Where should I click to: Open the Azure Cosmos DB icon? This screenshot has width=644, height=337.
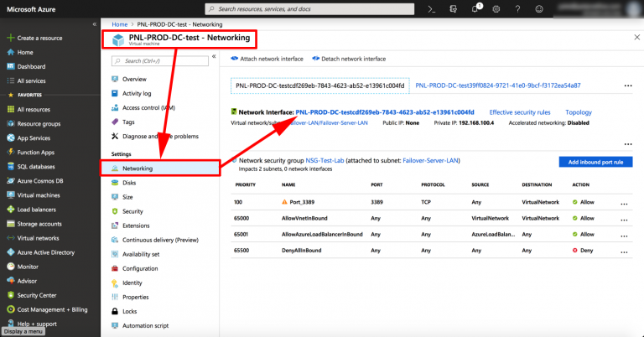click(11, 180)
